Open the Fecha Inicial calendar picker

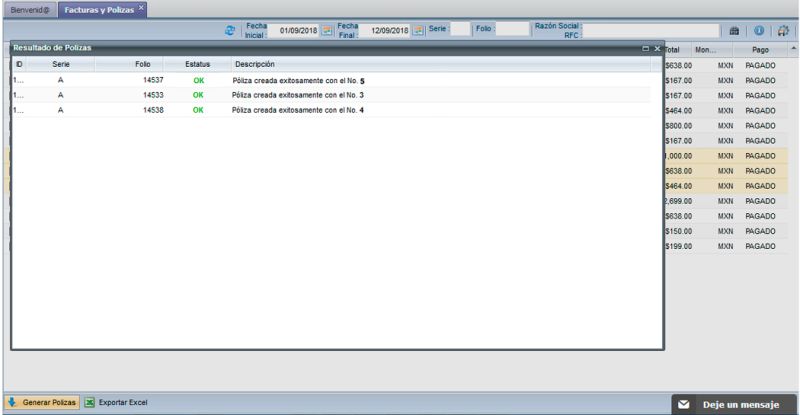tap(327, 31)
